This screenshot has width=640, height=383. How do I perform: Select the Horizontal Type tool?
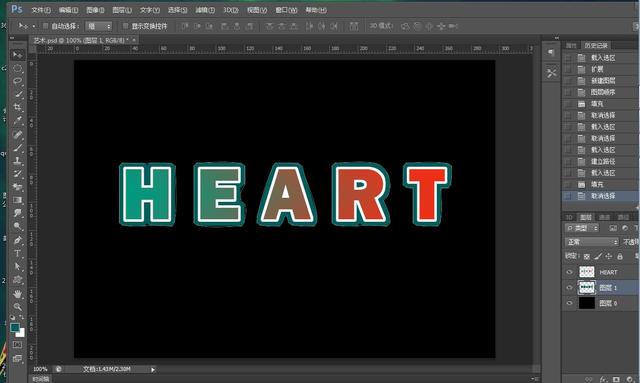(17, 253)
